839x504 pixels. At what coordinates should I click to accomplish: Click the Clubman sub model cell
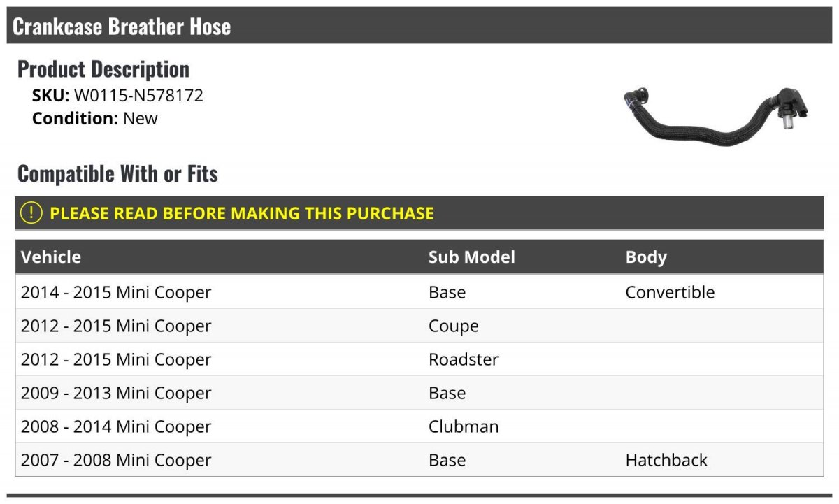(x=464, y=426)
